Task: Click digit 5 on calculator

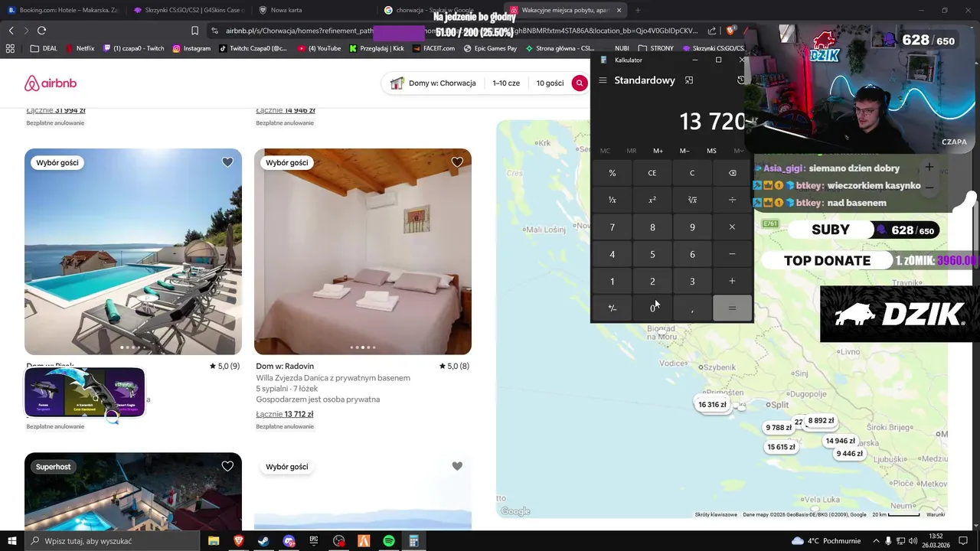Action: 652,254
